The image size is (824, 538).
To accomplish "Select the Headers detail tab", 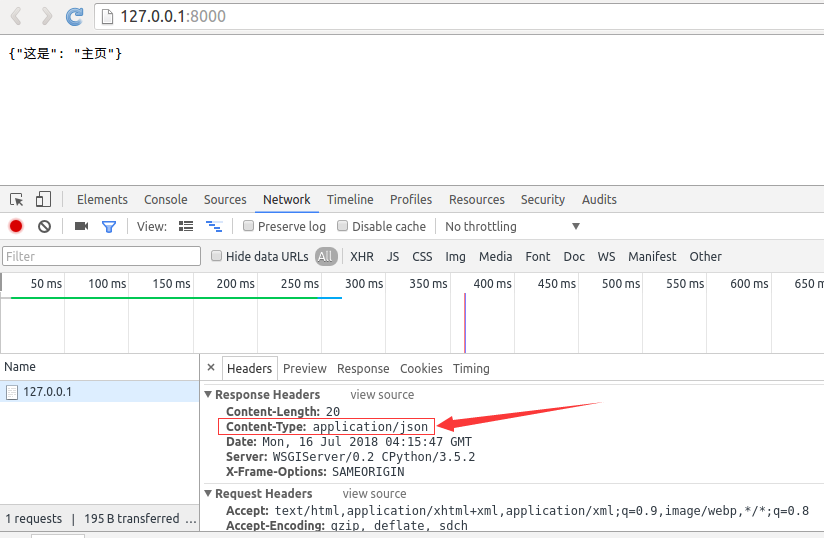I will click(249, 368).
